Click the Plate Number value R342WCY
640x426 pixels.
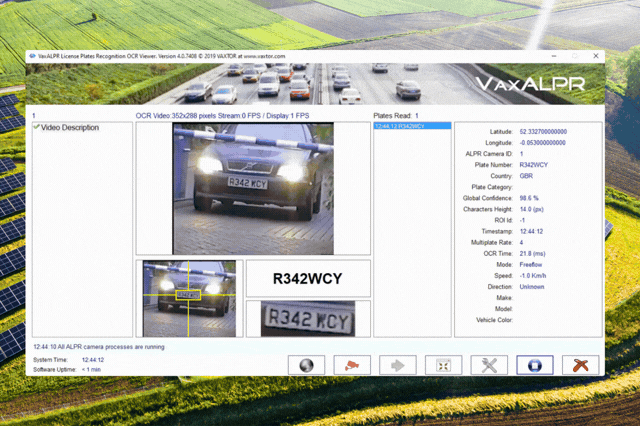coord(533,165)
